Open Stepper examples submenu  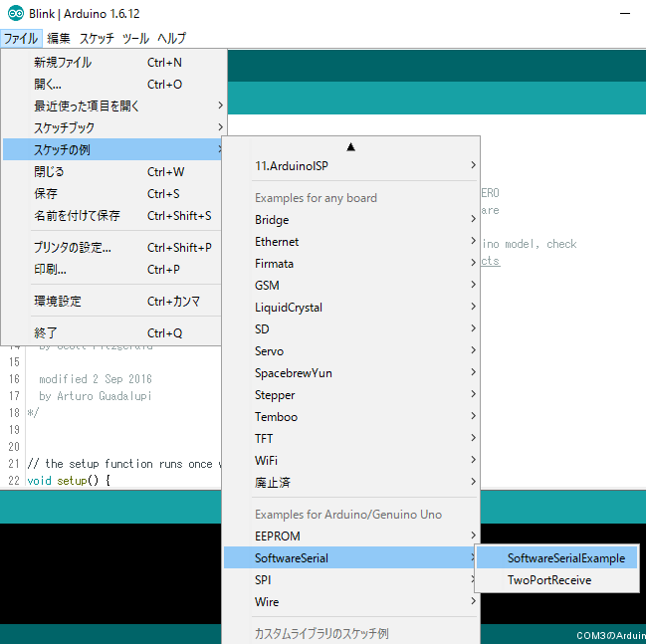[x=351, y=395]
